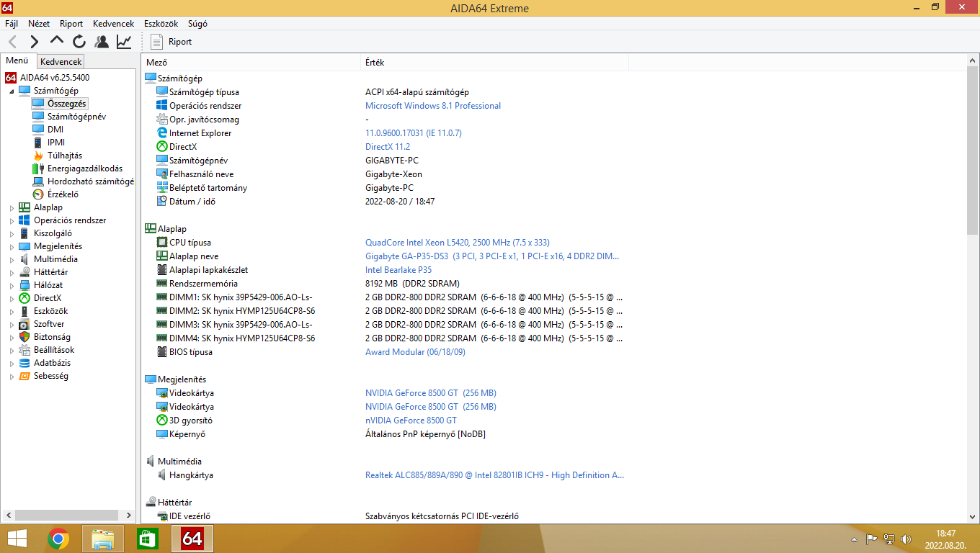Refresh the page with the circular arrow icon
This screenshot has height=553, width=980.
(79, 42)
